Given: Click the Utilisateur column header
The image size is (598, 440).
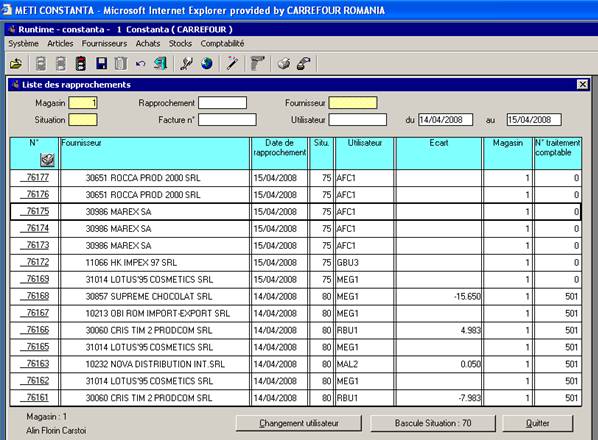Looking at the screenshot, I should 364,154.
